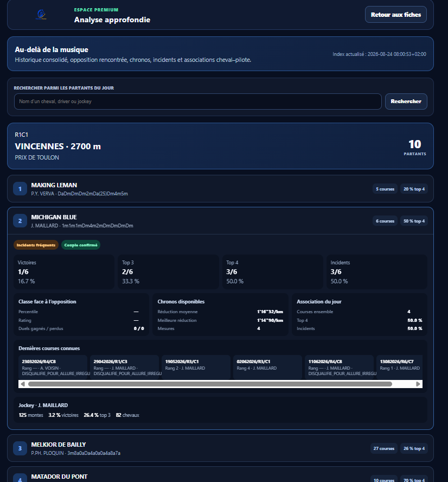Image resolution: width=448 pixels, height=482 pixels.
Task: Click the Rechercher button
Action: 406,102
